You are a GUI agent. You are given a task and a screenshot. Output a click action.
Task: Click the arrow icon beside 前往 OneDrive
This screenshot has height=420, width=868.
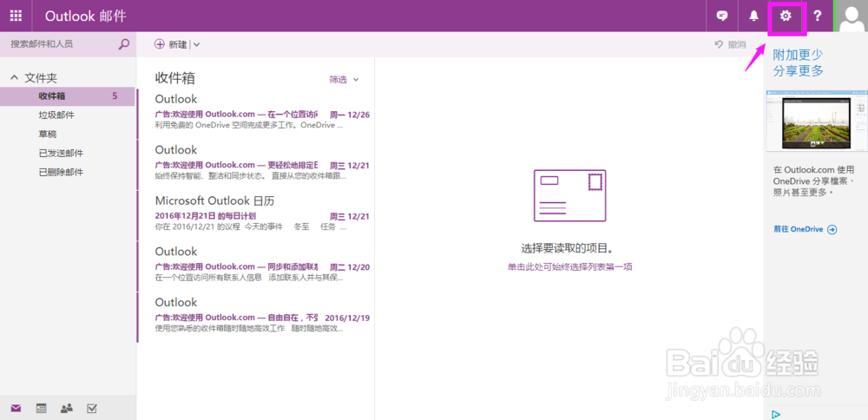coord(832,230)
